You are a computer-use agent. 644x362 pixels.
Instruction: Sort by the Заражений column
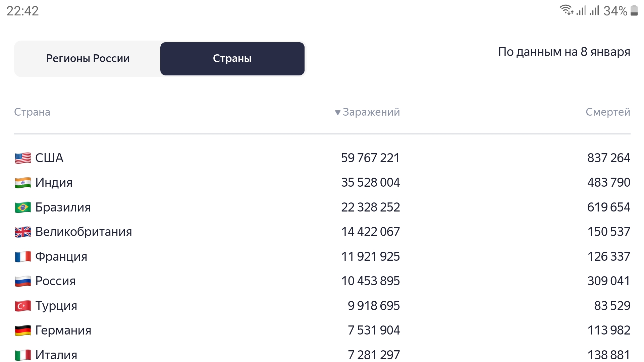[368, 112]
